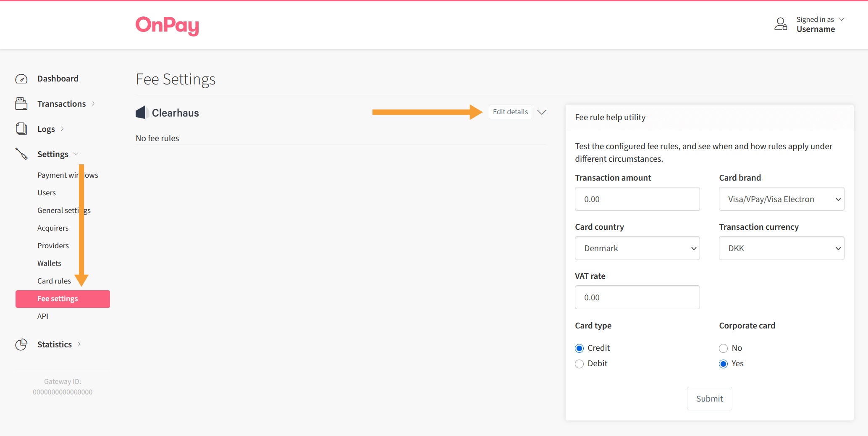Click the Settings wrench icon

click(x=21, y=154)
